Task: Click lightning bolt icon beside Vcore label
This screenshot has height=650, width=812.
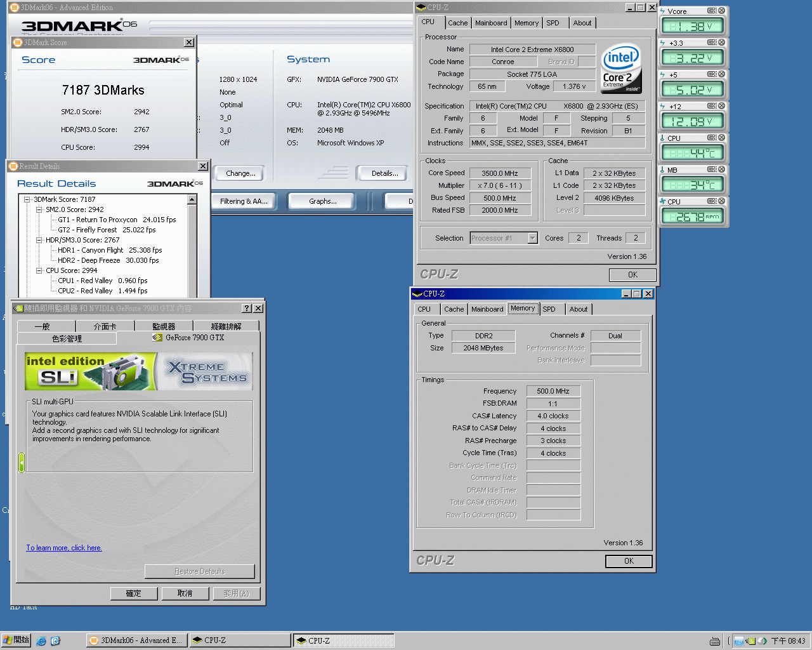Action: [x=663, y=11]
